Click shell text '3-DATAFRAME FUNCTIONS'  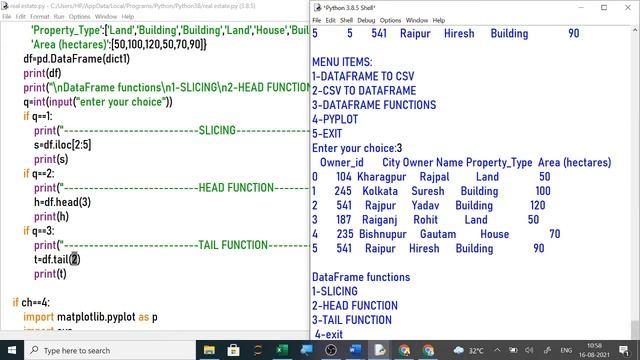[374, 105]
